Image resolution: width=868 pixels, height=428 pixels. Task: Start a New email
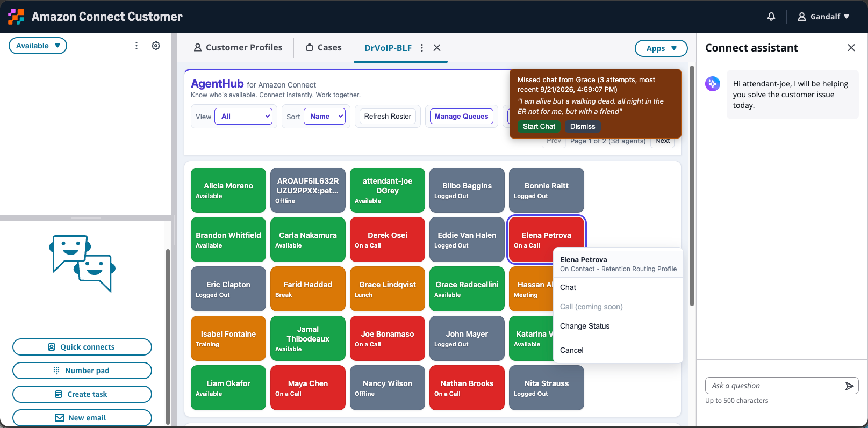(82, 418)
